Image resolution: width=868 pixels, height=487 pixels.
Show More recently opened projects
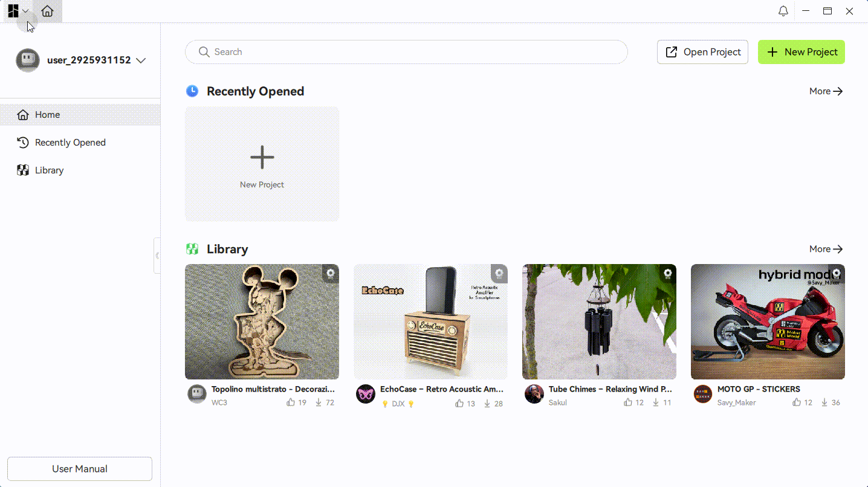coord(826,91)
